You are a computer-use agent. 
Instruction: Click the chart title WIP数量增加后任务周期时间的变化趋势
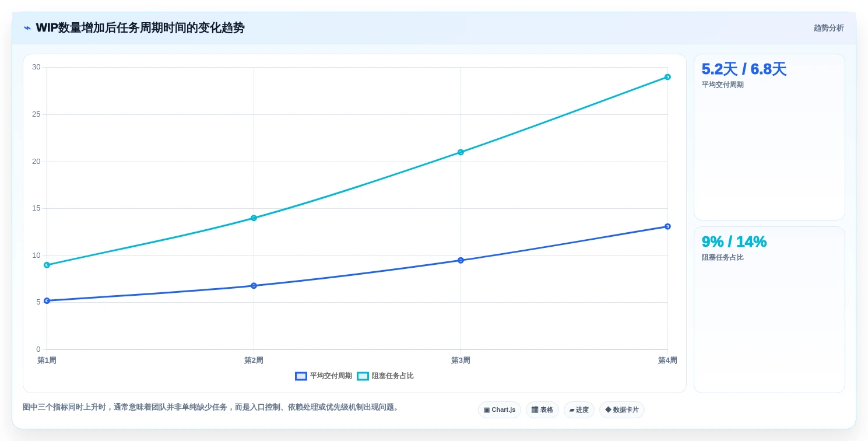tap(140, 28)
